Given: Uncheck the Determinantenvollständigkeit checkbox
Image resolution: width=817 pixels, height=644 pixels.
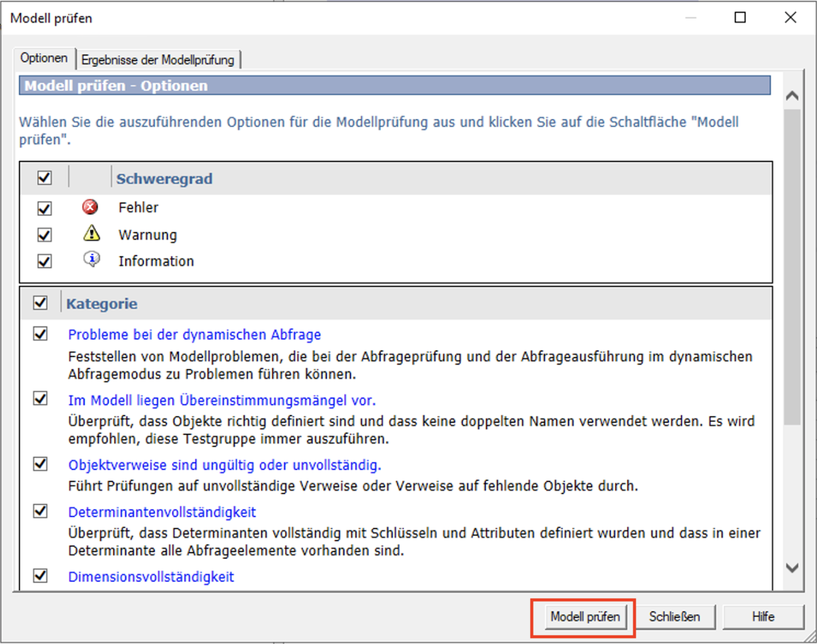Looking at the screenshot, I should pos(40,511).
